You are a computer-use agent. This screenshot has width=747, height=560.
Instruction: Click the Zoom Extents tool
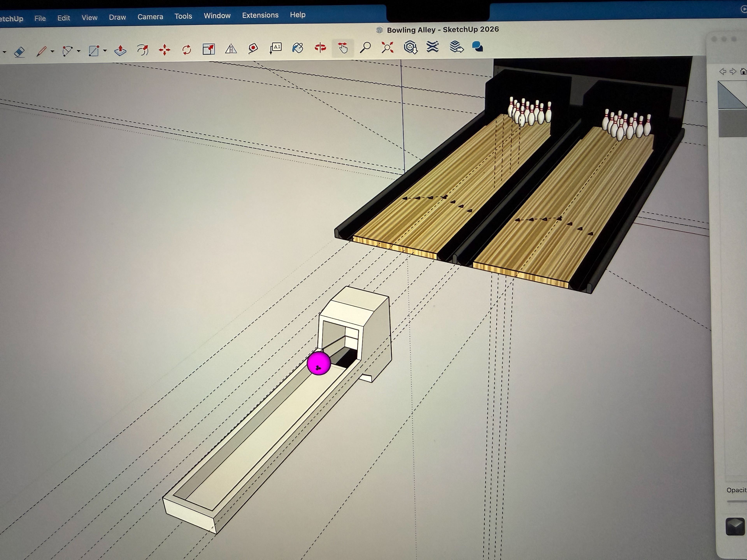[x=387, y=47]
